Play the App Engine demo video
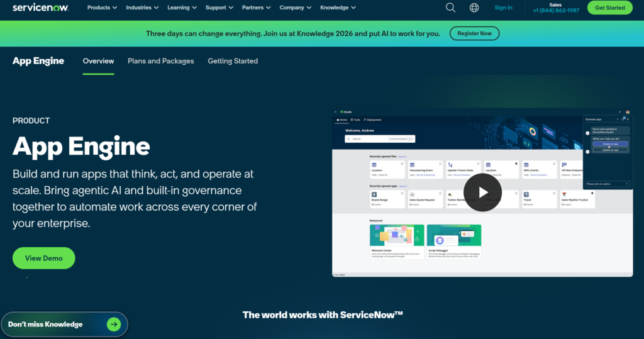 (482, 192)
